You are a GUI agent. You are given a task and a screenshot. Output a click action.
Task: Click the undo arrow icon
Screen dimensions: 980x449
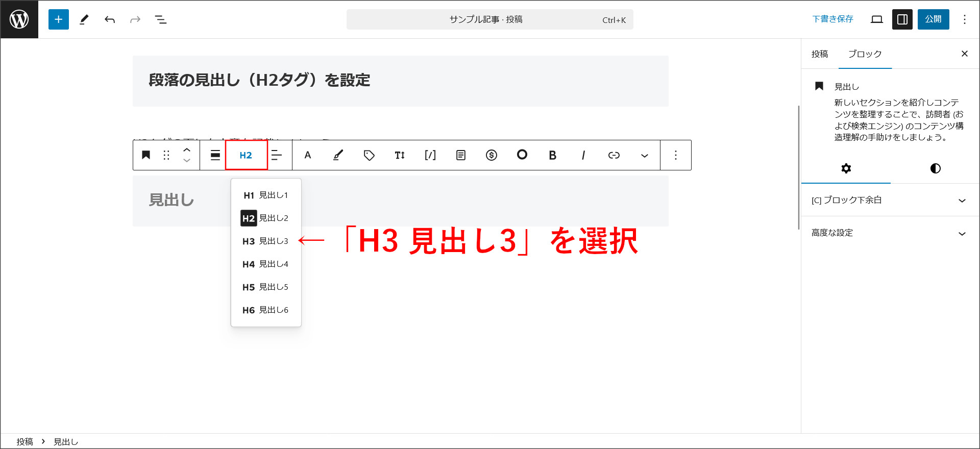pyautogui.click(x=110, y=19)
